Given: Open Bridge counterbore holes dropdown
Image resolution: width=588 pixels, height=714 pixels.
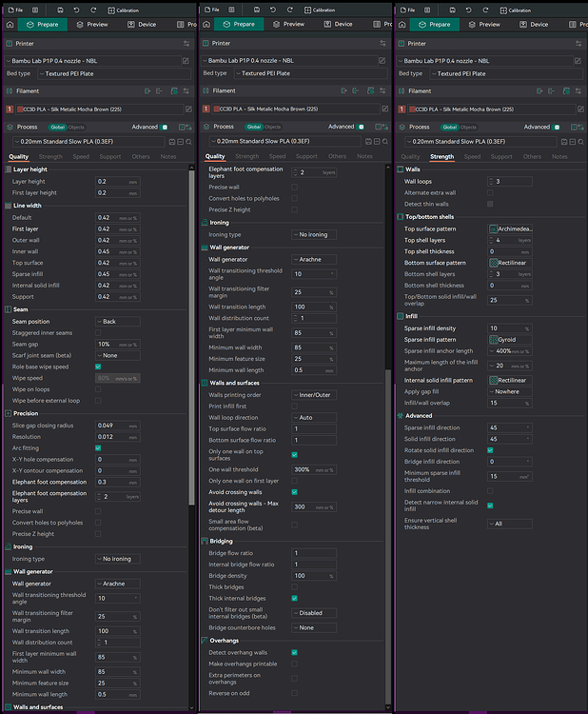Looking at the screenshot, I should coord(314,627).
